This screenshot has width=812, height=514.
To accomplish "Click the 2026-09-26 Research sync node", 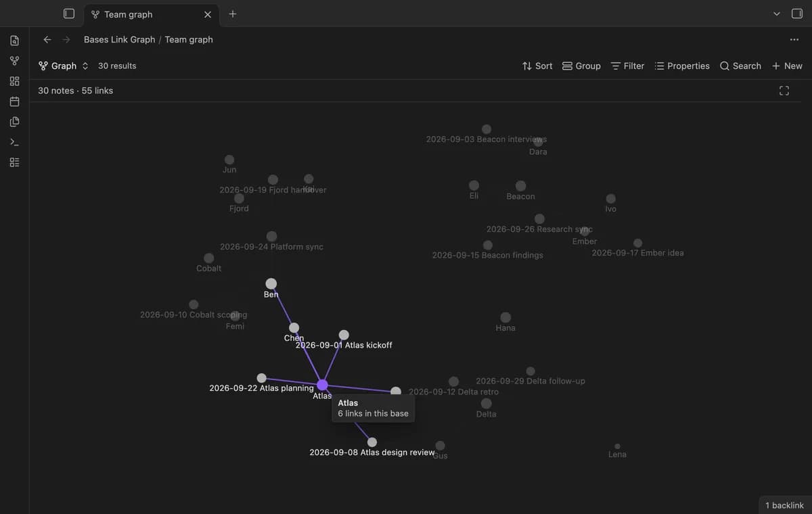I will [x=539, y=219].
